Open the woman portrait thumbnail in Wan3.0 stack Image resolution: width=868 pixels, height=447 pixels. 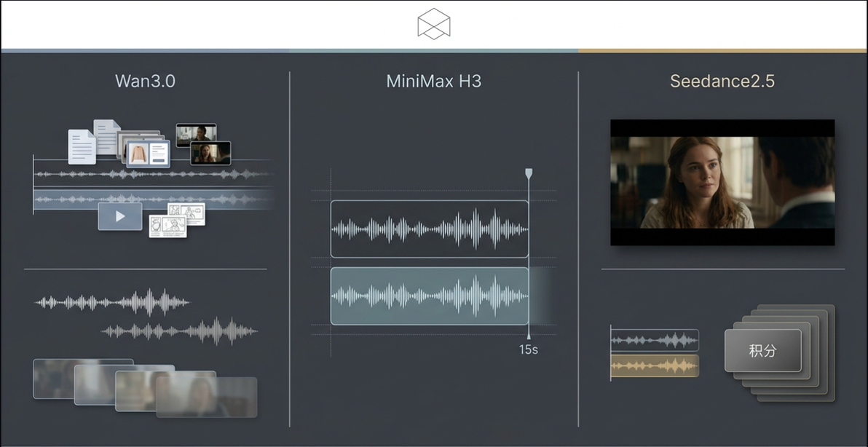click(x=210, y=153)
